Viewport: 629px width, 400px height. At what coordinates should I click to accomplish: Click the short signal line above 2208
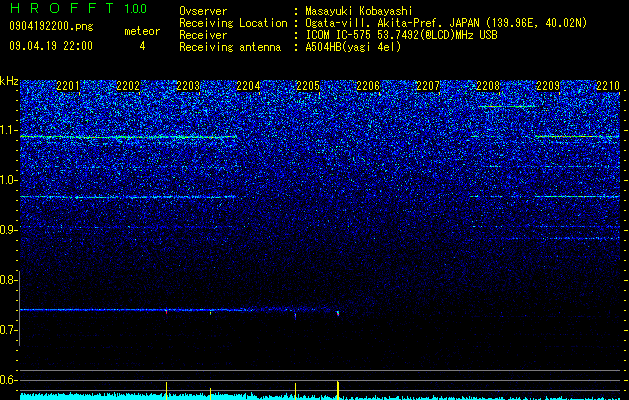[x=507, y=106]
